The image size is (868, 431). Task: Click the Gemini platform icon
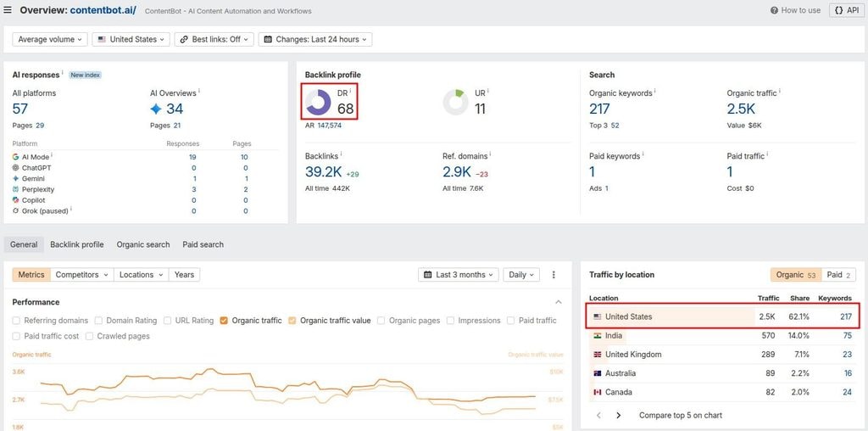(15, 178)
